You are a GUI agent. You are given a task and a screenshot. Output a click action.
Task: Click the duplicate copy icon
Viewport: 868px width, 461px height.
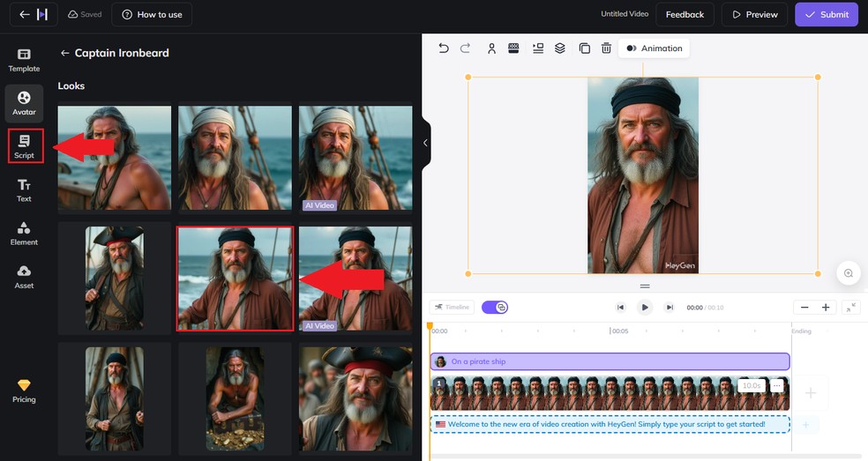coord(584,48)
